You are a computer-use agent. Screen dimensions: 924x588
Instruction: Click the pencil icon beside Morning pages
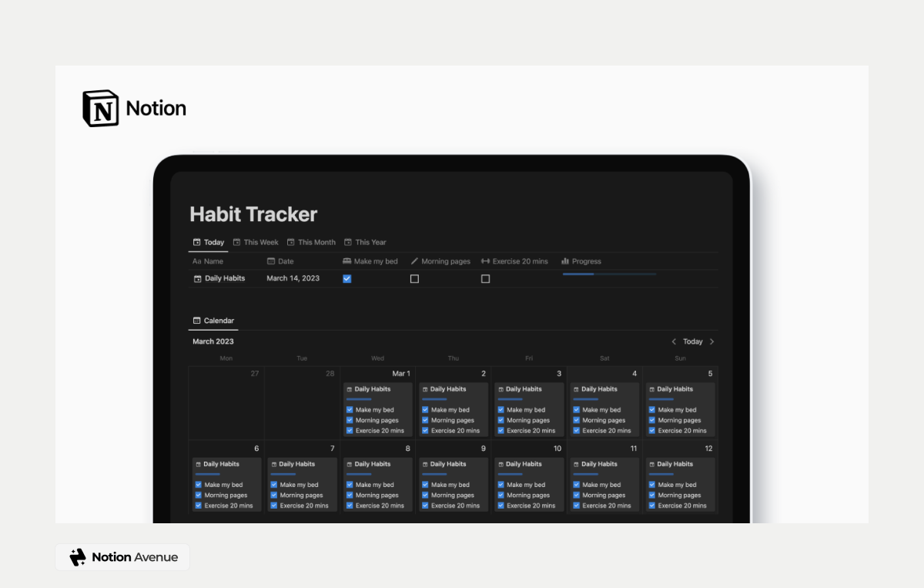point(413,260)
